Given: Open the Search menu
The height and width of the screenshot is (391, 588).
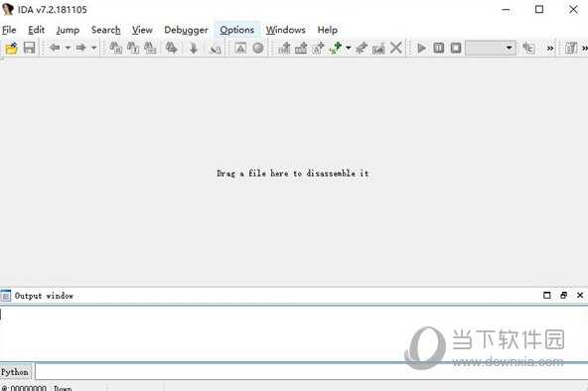Looking at the screenshot, I should pos(106,30).
